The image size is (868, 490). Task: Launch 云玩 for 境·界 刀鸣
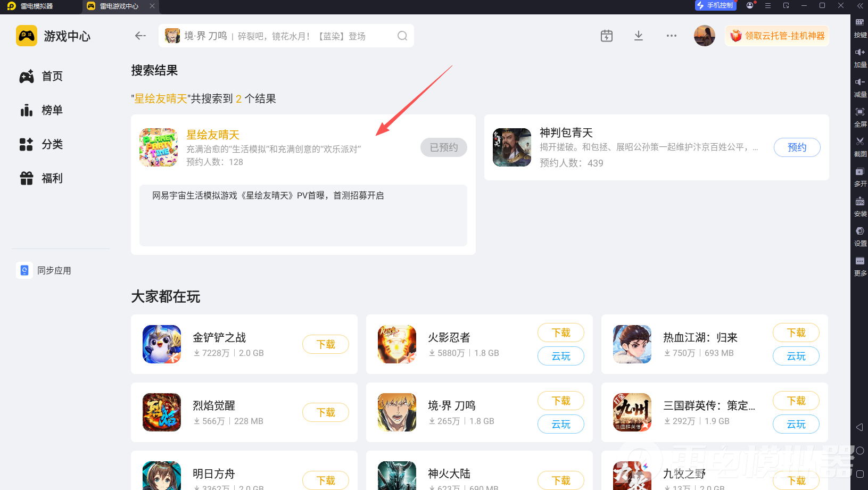pos(561,424)
